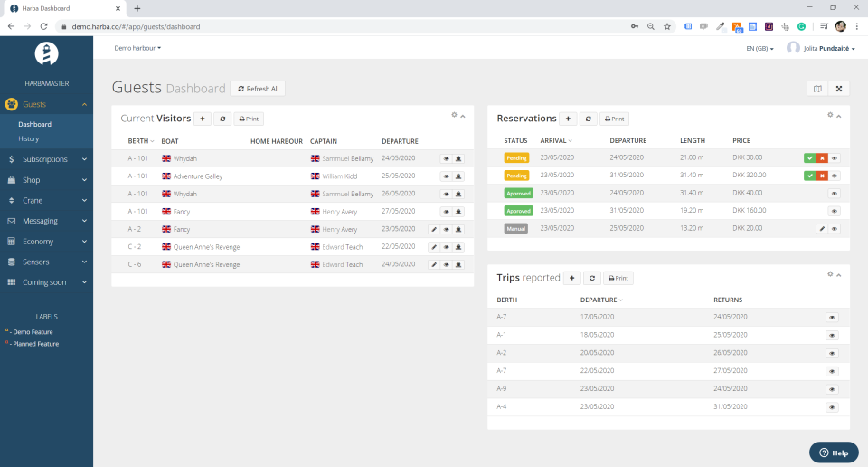Collapse the Reservations panel
868x467 pixels.
click(x=839, y=116)
